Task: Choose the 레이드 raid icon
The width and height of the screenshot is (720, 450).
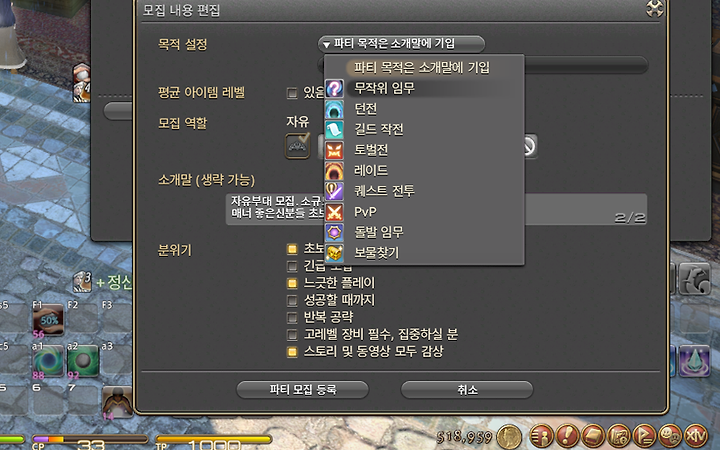Action: pos(334,171)
